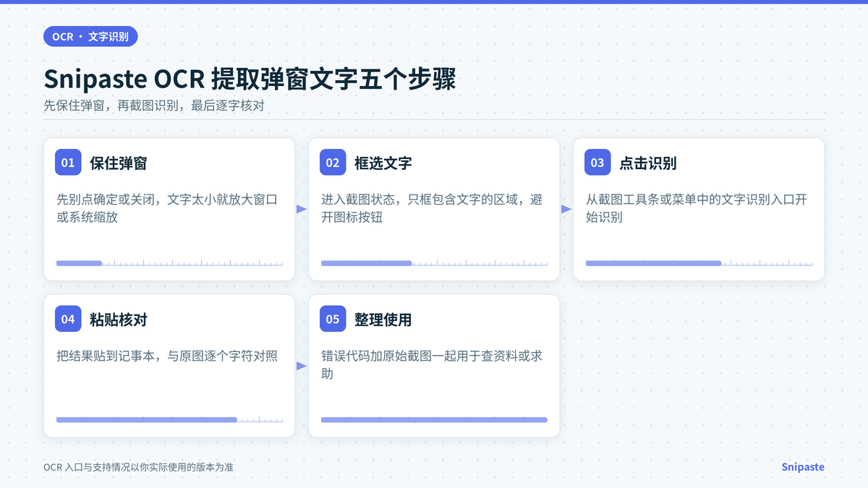This screenshot has width=868, height=488.
Task: Click the progress bar in 框选文字 card
Action: [434, 263]
